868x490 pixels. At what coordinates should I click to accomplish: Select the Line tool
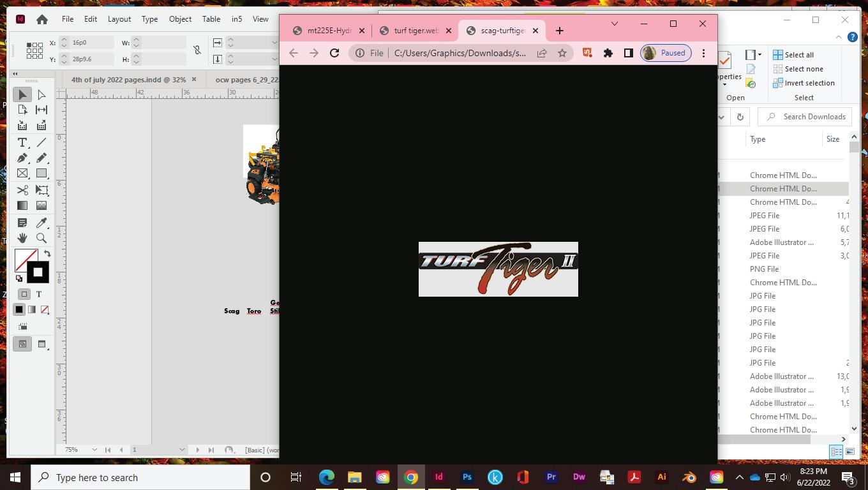(x=41, y=142)
